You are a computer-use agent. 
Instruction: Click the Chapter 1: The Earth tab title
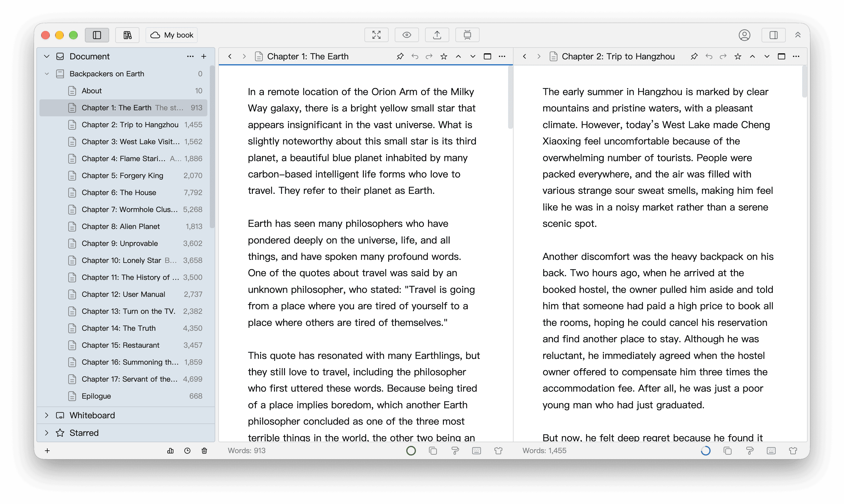tap(308, 56)
